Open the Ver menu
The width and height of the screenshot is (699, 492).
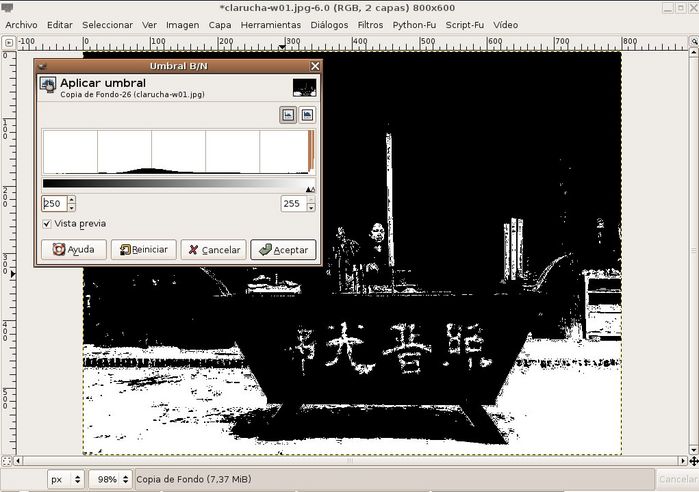pos(149,25)
